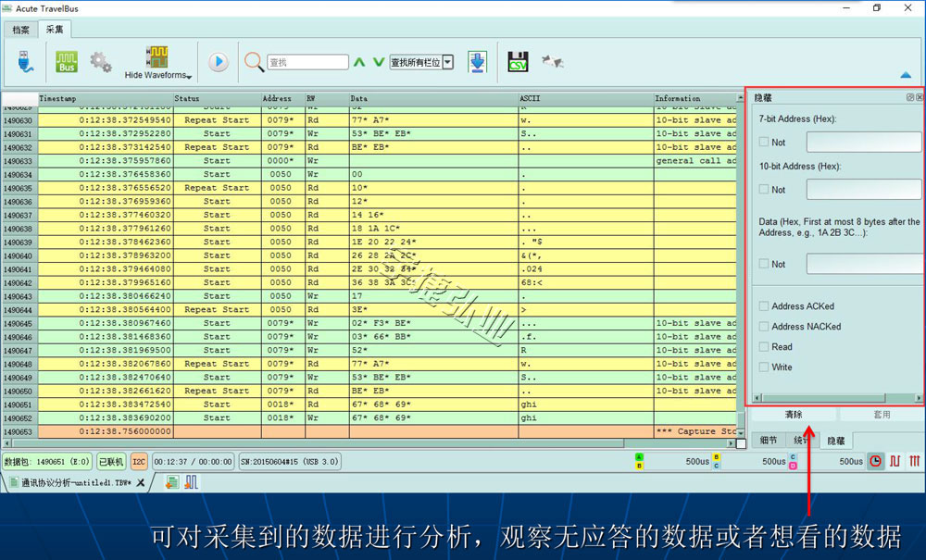
Task: Open the 细节 panel tab
Action: (769, 441)
